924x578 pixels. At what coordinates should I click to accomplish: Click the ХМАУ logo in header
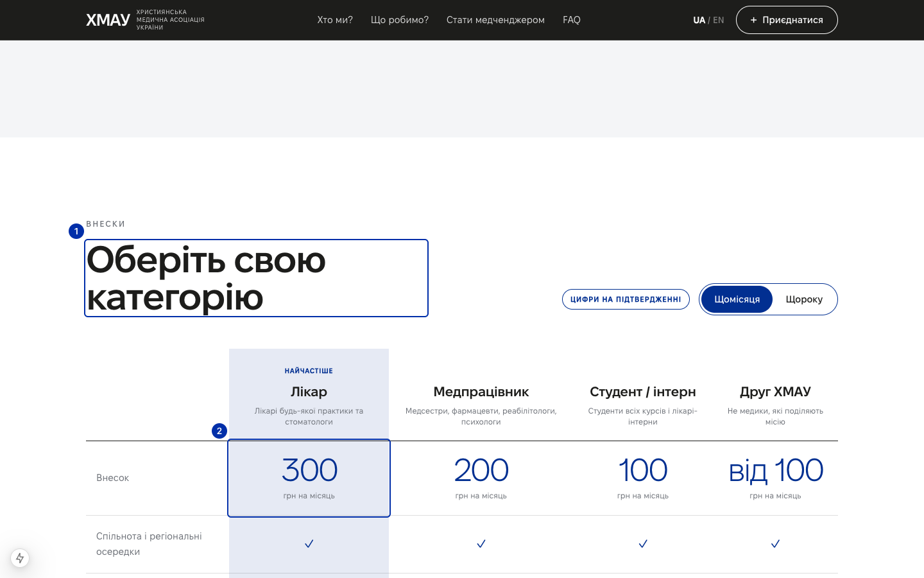pyautogui.click(x=145, y=20)
